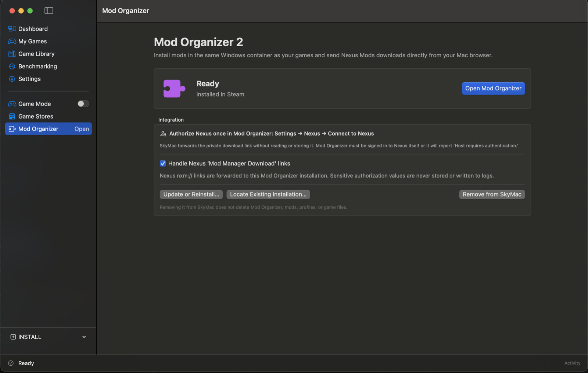Click the Game Mode controller icon
The width and height of the screenshot is (588, 373).
point(12,104)
